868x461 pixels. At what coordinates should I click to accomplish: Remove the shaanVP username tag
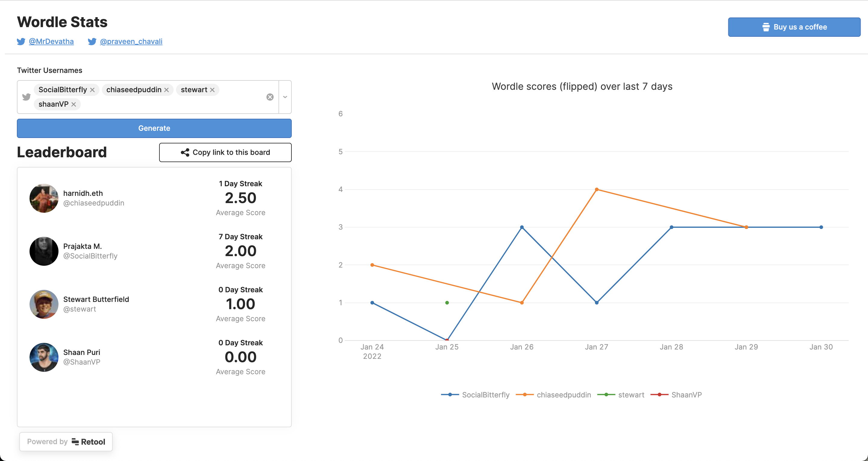74,104
